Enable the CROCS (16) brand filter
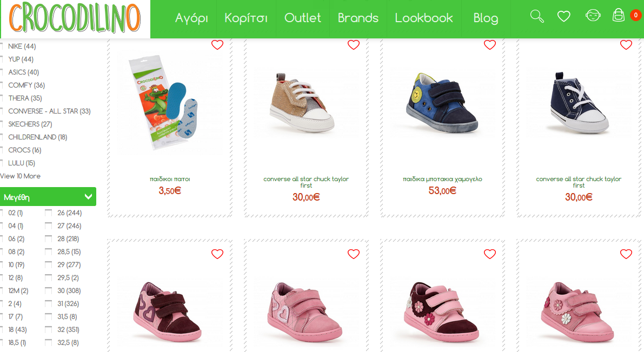 pos(1,150)
